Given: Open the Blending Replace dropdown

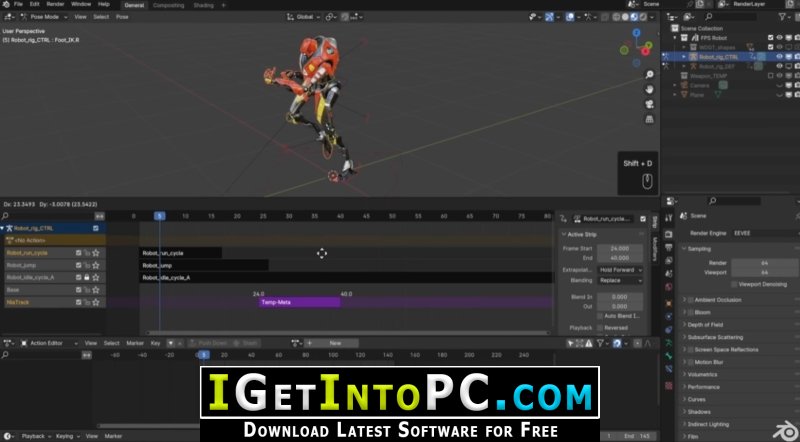Looking at the screenshot, I should pos(621,281).
